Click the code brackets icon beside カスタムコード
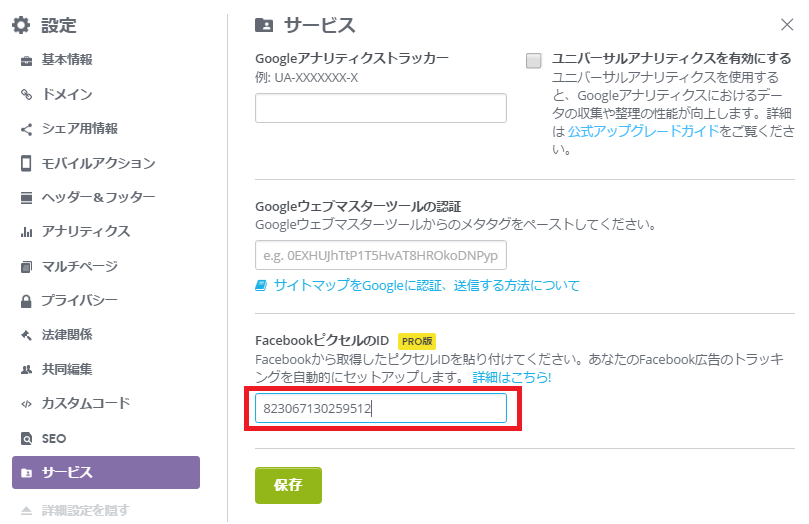This screenshot has height=524, width=809. tap(26, 404)
